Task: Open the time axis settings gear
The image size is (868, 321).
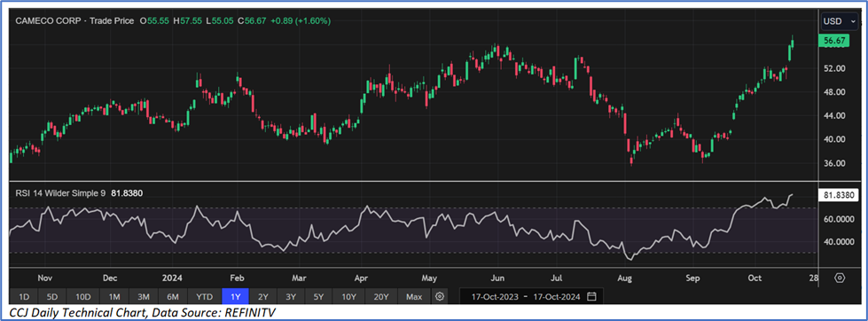Action: pos(841,278)
